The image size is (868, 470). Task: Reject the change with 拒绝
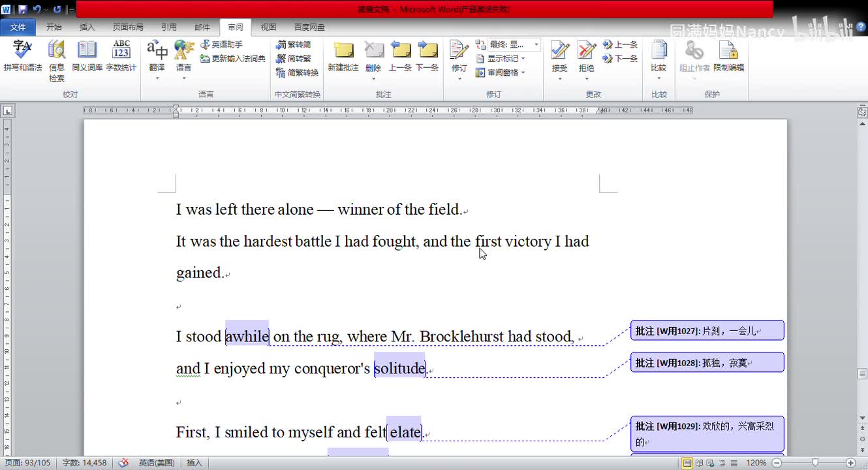tap(587, 56)
